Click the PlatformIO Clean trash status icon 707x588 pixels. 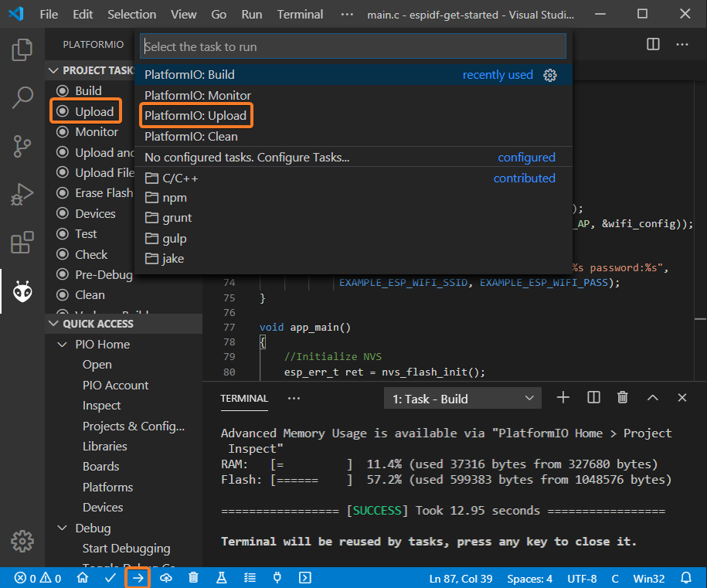pyautogui.click(x=193, y=578)
